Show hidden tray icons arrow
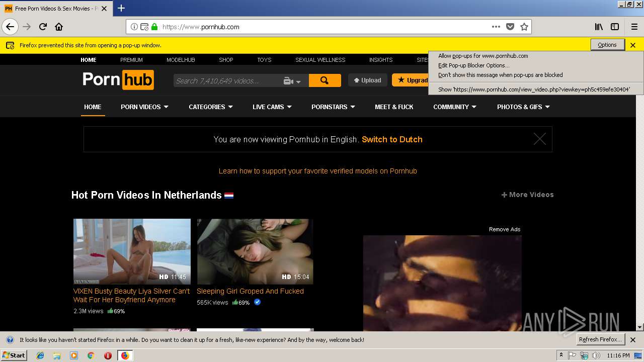This screenshot has width=644, height=362. coord(561,355)
